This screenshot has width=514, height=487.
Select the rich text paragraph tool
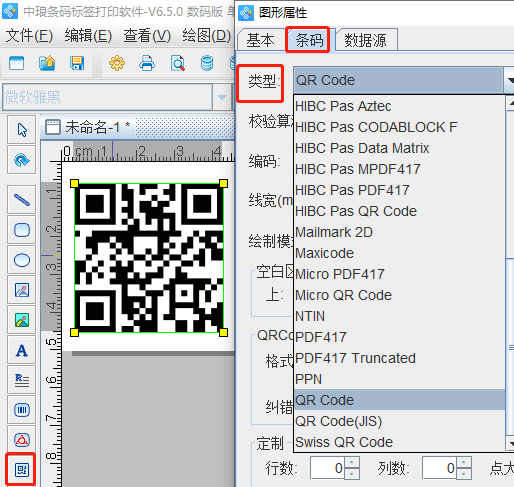pos(22,380)
